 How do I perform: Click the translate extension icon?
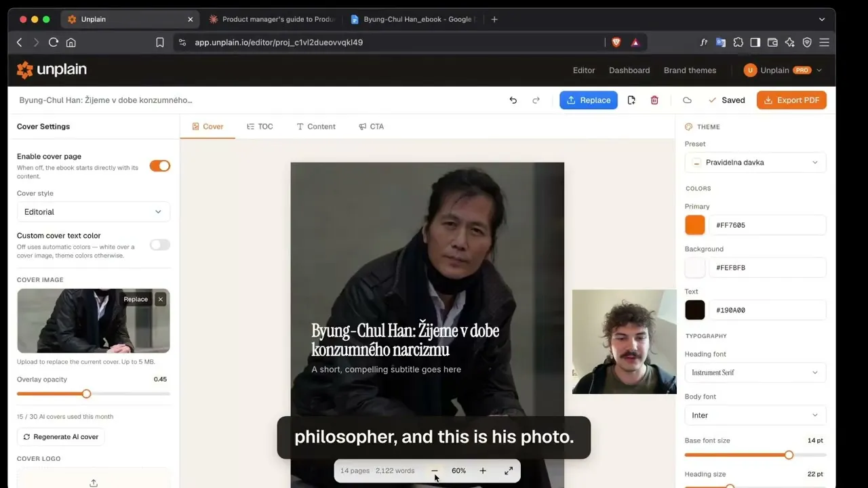721,42
